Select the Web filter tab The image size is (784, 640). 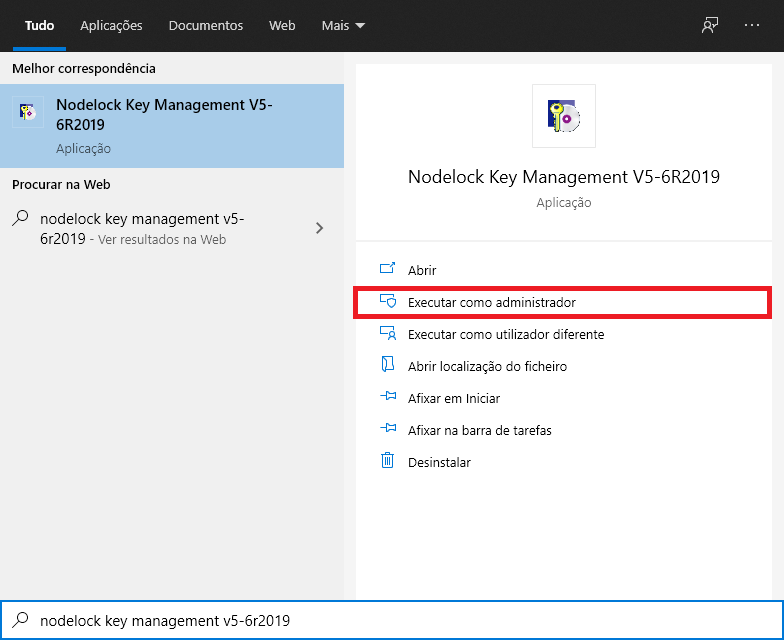282,25
